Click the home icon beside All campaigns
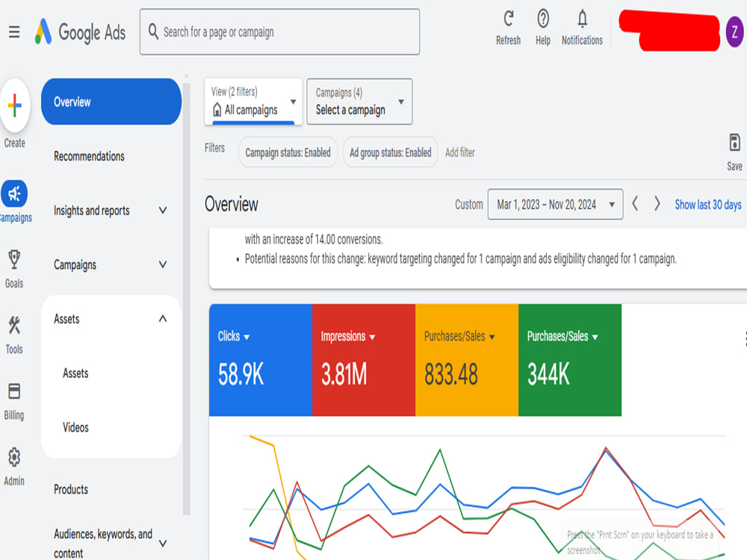Viewport: 747px width, 560px height. coord(217,110)
